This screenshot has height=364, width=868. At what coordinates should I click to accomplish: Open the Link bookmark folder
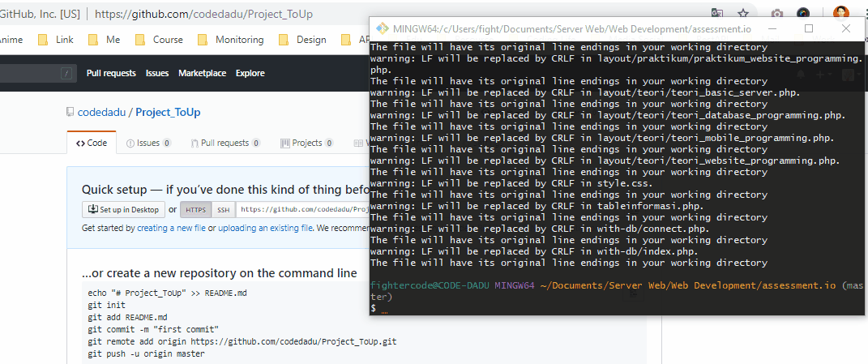click(56, 40)
